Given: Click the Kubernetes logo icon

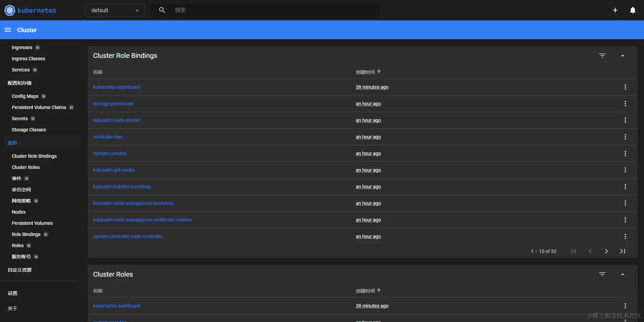Looking at the screenshot, I should pyautogui.click(x=9, y=10).
